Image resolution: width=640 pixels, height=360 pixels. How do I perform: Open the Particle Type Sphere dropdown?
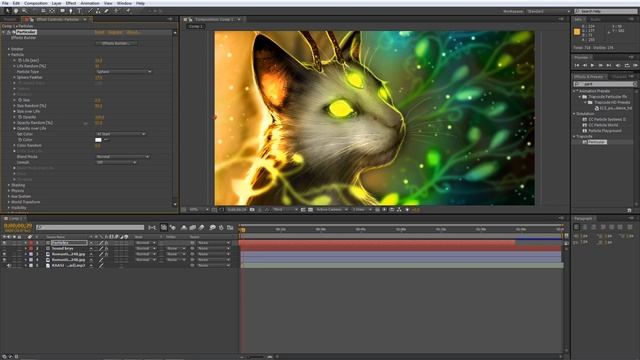124,71
